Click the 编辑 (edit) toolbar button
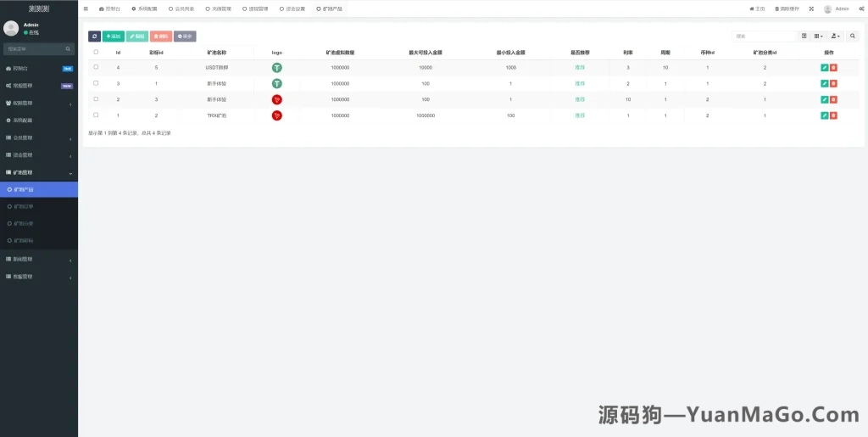This screenshot has height=437, width=868. pyautogui.click(x=137, y=36)
